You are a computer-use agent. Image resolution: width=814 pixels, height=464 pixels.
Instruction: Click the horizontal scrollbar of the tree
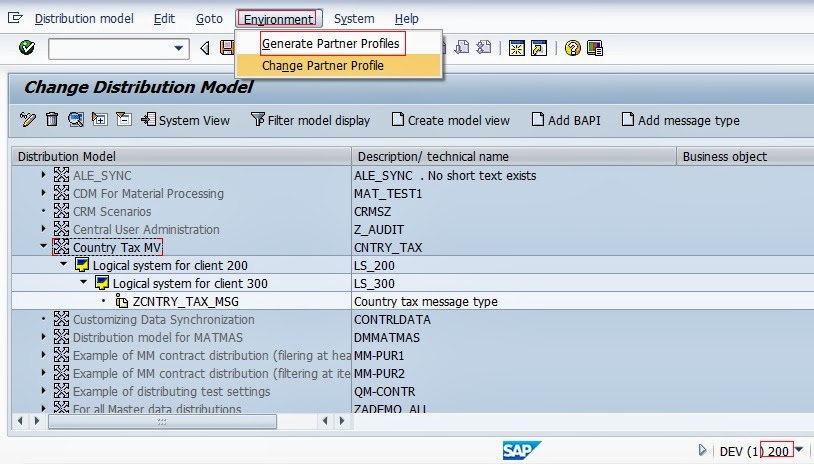[x=160, y=422]
